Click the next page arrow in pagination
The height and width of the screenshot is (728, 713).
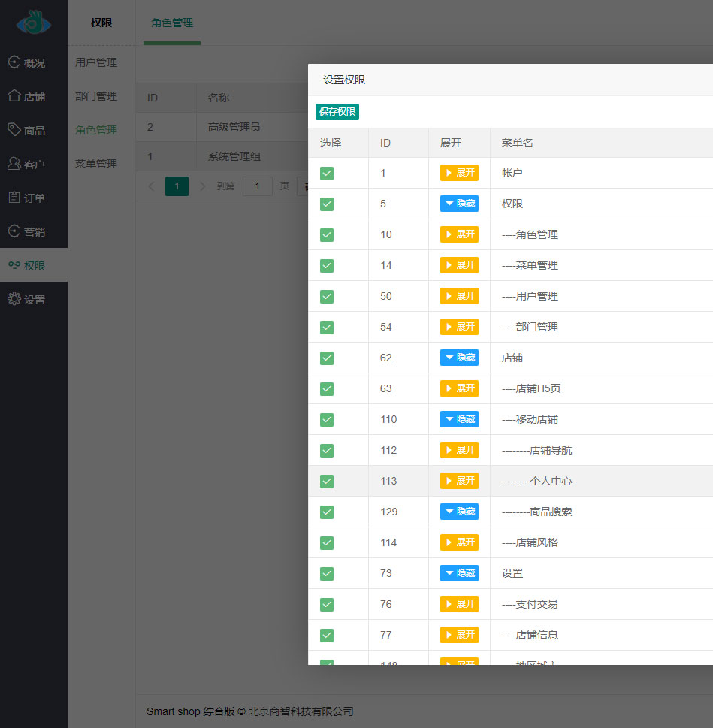202,186
